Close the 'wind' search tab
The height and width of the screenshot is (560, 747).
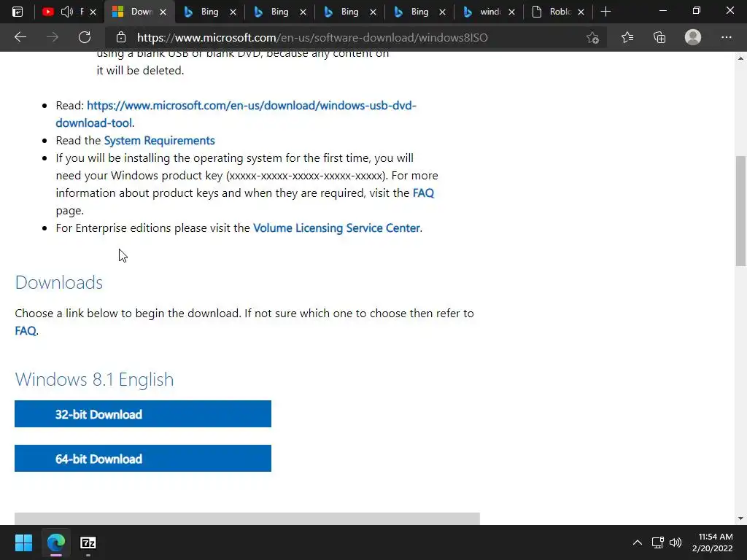511,12
